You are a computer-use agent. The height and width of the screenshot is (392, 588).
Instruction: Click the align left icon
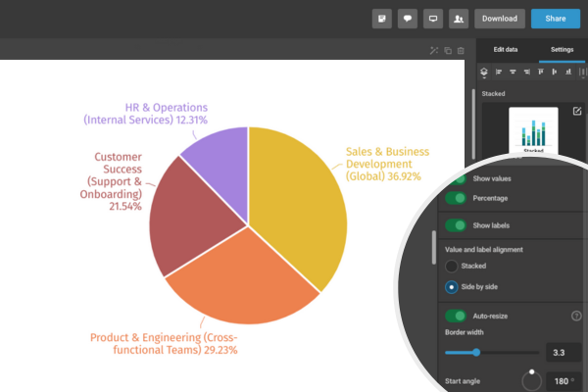499,72
